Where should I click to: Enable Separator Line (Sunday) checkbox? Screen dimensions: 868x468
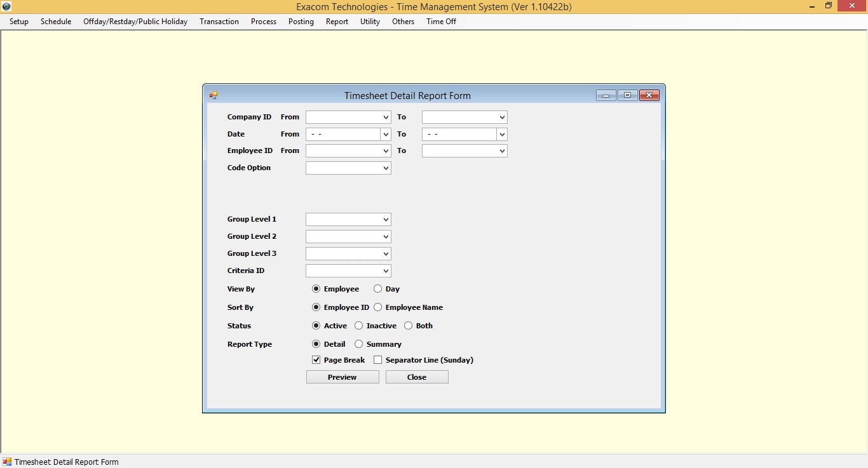tap(378, 360)
